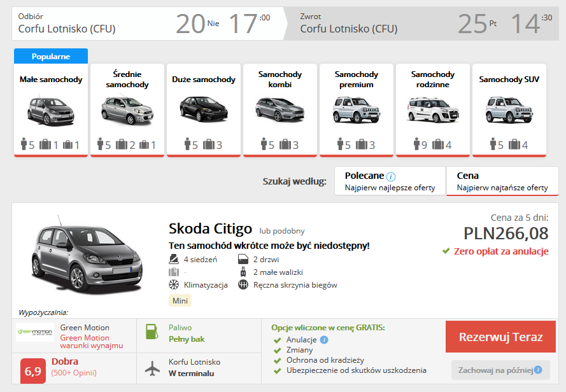Click the suitcase icon by 2 małe walizki
566x392 pixels.
point(243,272)
